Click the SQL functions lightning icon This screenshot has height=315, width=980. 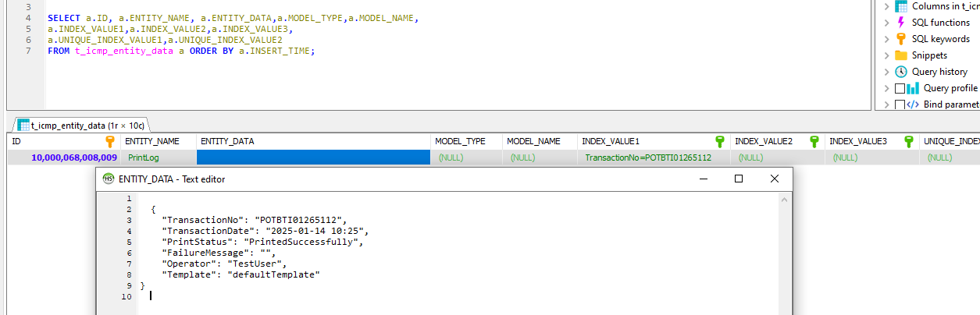[x=900, y=23]
